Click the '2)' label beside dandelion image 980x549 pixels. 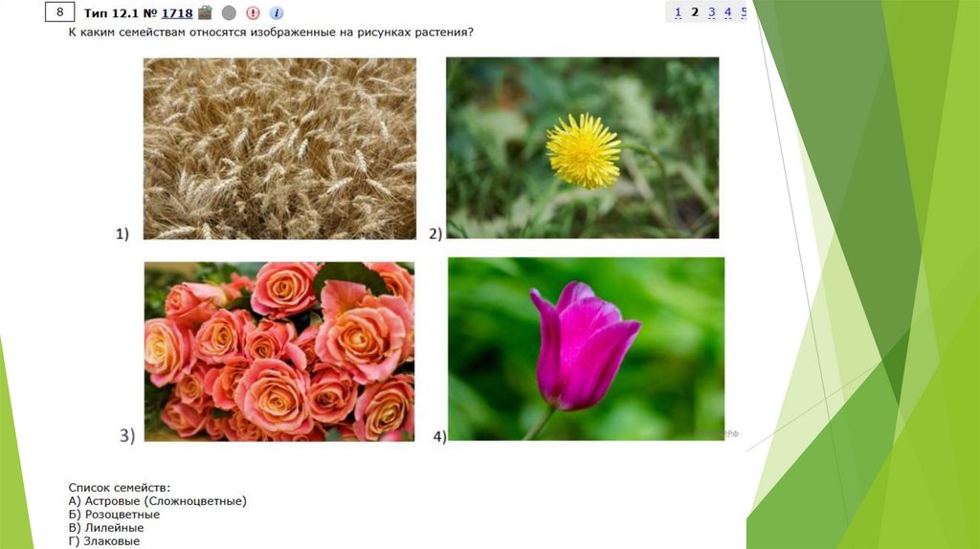point(435,233)
